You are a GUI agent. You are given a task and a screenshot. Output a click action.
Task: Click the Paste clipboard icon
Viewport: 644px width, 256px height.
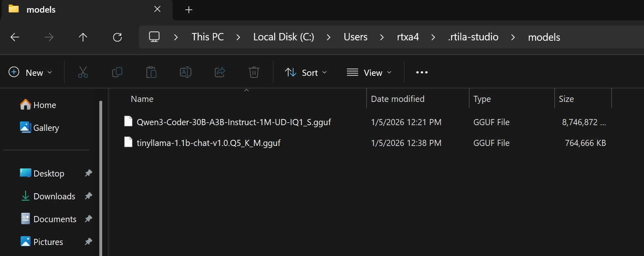point(151,73)
